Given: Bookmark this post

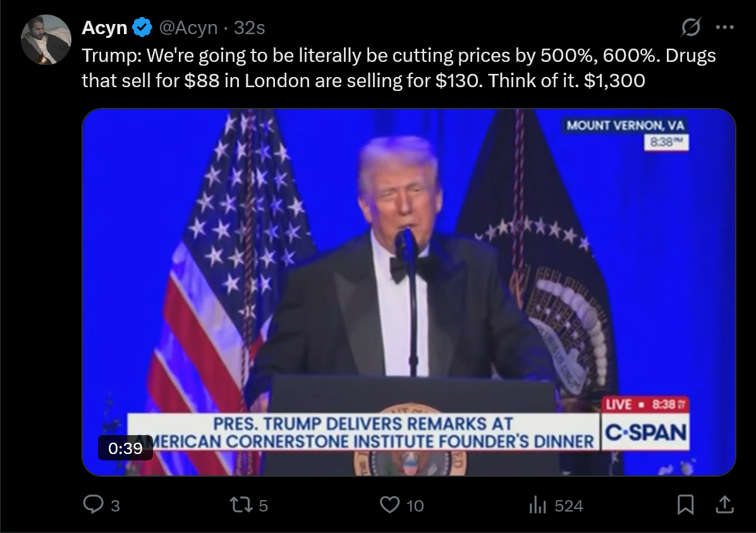Looking at the screenshot, I should tap(685, 505).
